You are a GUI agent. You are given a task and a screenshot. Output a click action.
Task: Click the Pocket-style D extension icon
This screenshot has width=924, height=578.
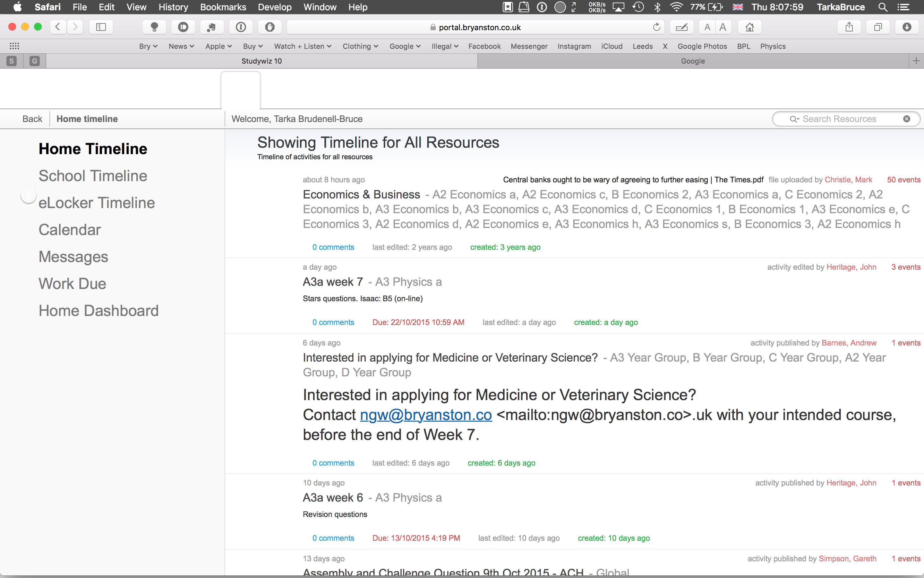(183, 27)
